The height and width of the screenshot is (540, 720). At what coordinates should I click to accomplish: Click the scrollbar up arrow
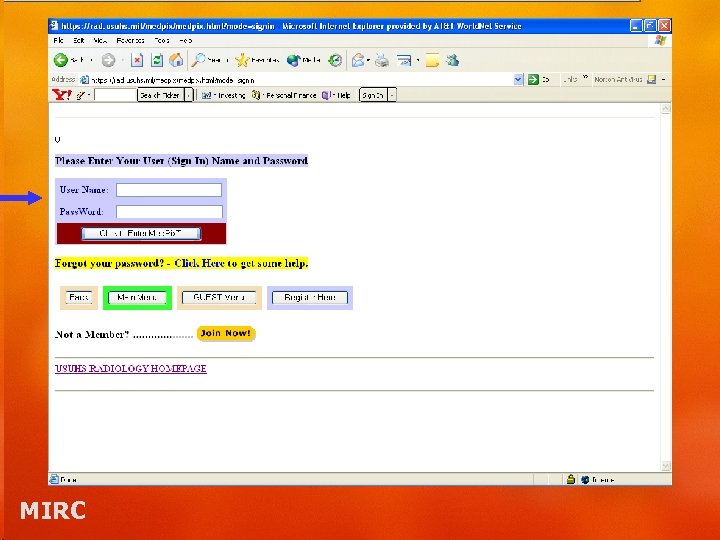tap(666, 109)
